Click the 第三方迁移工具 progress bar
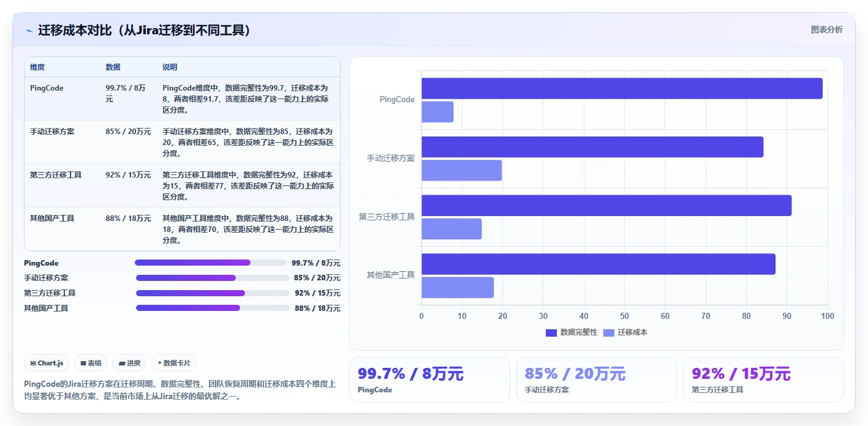The image size is (868, 426). [213, 293]
